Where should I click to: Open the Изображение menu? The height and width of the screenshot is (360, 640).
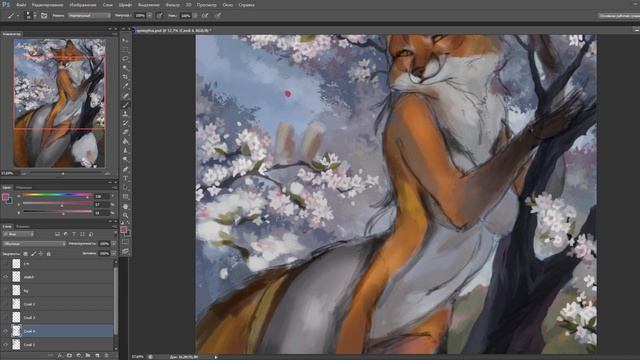pyautogui.click(x=83, y=5)
